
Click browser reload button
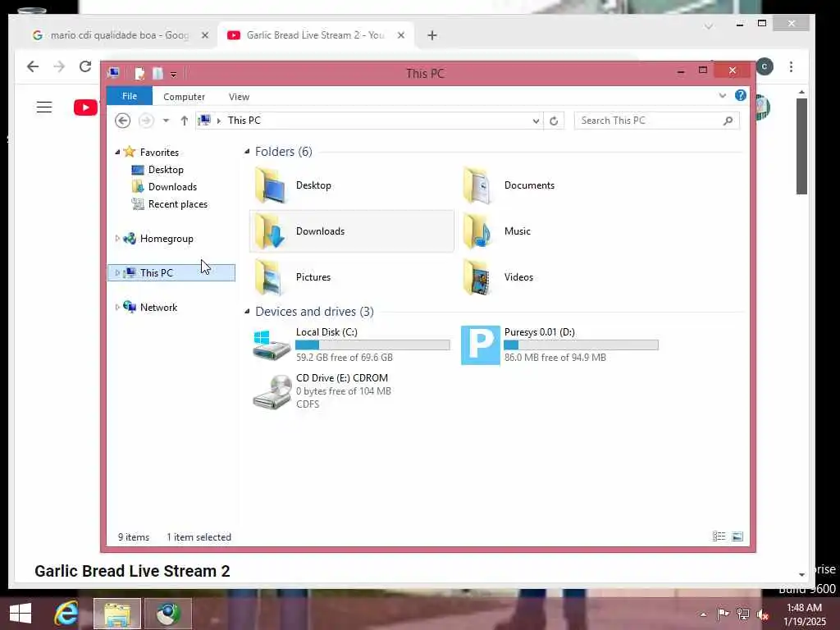coord(85,66)
